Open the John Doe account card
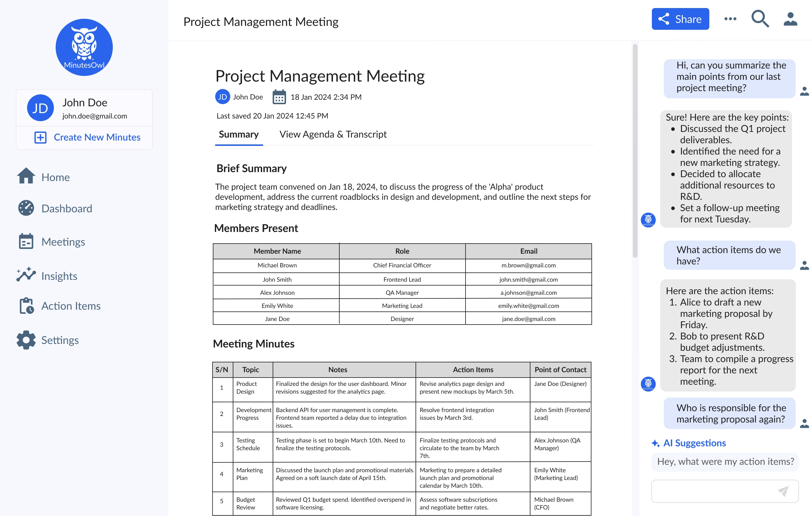Viewport: 812px width, 516px height. pyautogui.click(x=84, y=108)
